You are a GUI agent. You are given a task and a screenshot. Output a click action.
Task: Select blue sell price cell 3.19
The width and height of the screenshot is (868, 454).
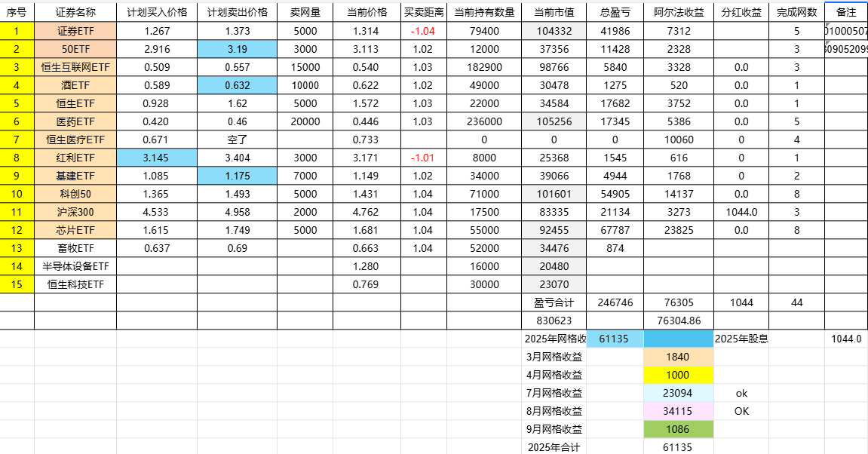coord(237,49)
